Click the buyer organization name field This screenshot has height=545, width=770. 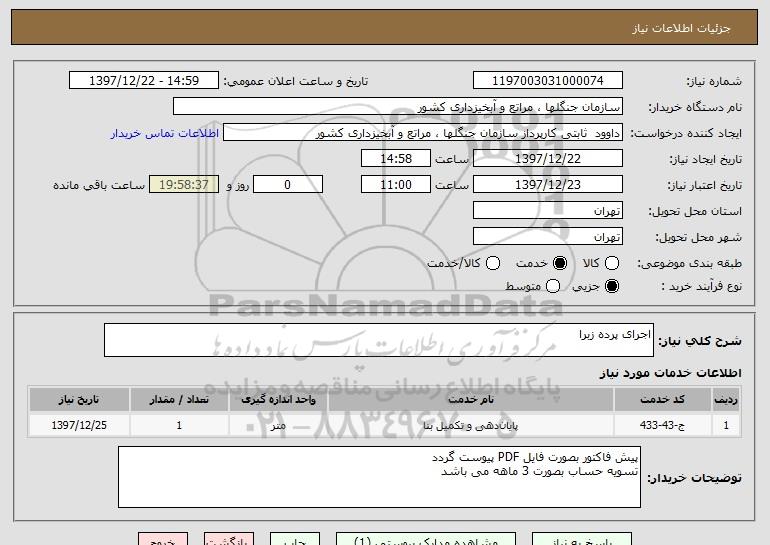click(x=398, y=107)
